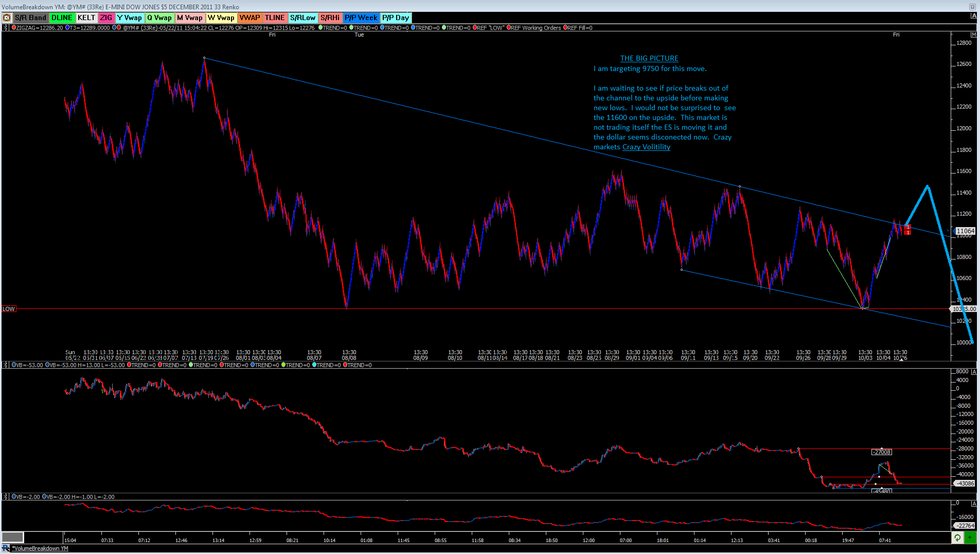Viewport: 980px width, 554px height.
Task: Click the page tab chart icon
Action: pos(6,549)
